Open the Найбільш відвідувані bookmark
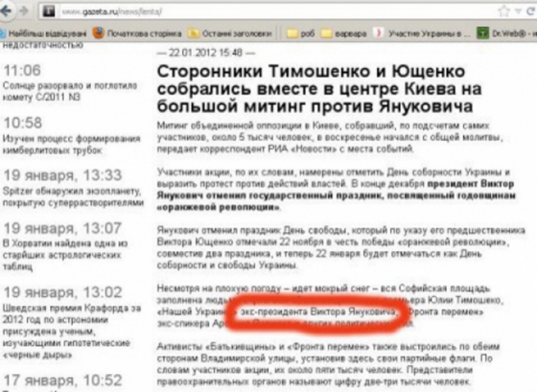Screen dimensions: 537x392 [x=43, y=34]
